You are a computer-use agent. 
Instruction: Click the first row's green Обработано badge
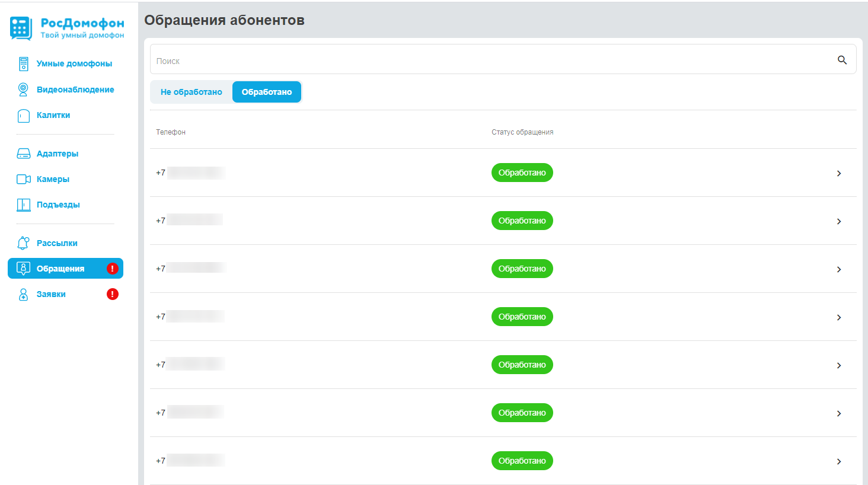coord(522,173)
